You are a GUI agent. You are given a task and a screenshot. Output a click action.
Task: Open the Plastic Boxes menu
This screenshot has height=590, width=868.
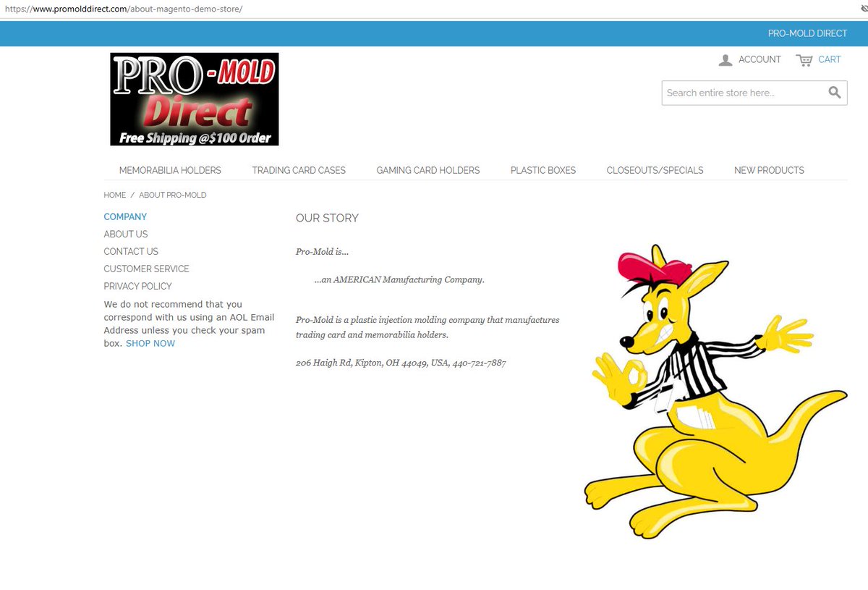click(543, 170)
